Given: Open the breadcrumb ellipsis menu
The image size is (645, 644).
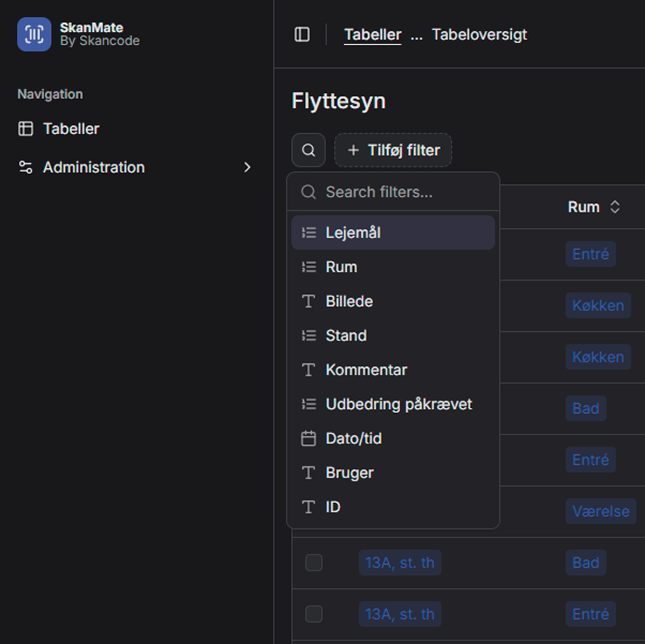Looking at the screenshot, I should tap(416, 35).
